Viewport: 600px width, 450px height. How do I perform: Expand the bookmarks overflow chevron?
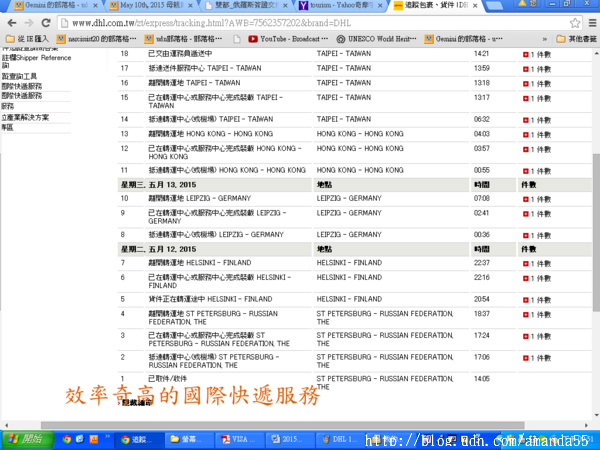(x=544, y=39)
